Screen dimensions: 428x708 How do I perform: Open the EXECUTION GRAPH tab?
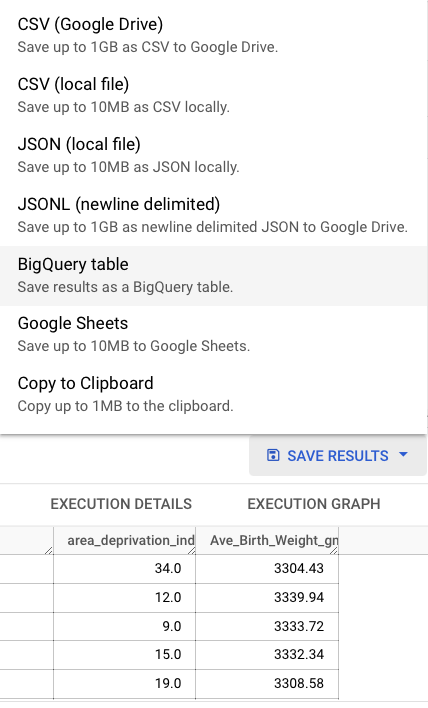tap(314, 504)
